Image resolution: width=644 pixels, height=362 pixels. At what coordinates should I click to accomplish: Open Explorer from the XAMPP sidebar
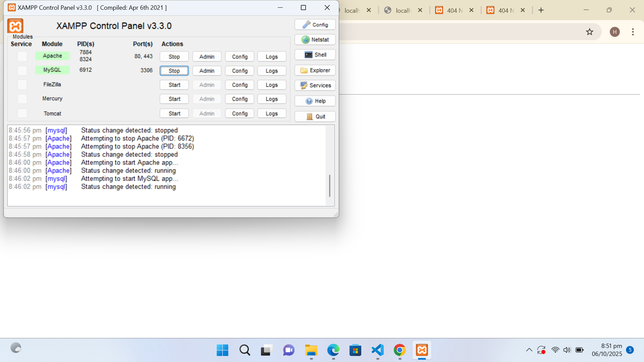pos(315,70)
